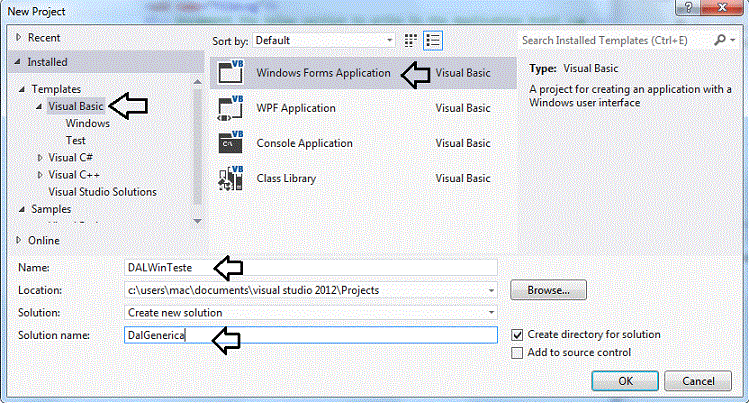Click the Cancel button
This screenshot has height=403, width=749.
tap(698, 381)
